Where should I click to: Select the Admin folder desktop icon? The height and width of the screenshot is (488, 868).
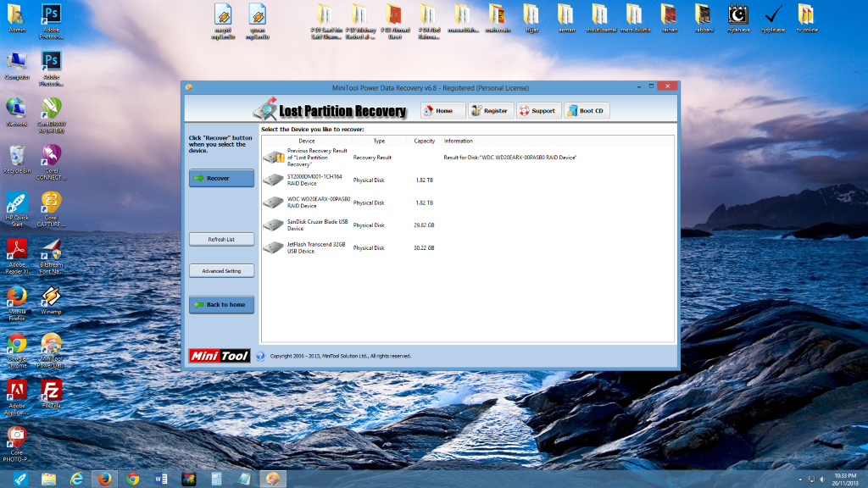click(17, 19)
